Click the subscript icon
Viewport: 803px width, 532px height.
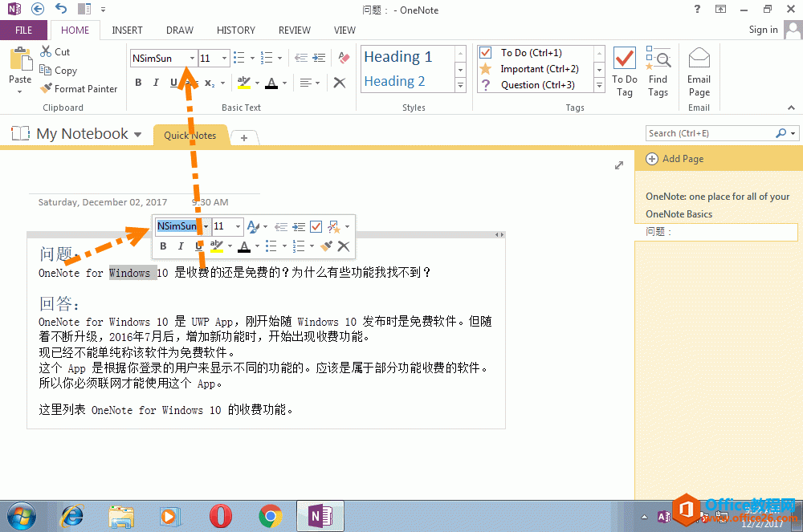[210, 82]
